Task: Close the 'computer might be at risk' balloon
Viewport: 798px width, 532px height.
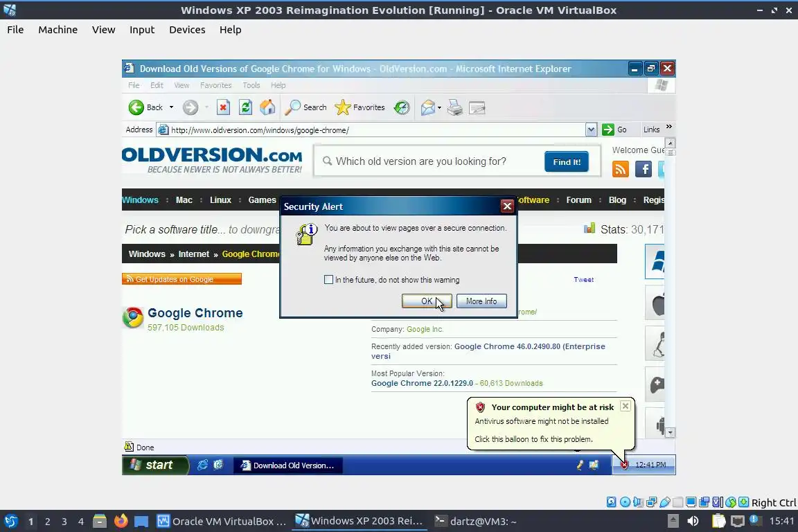Action: (x=626, y=406)
